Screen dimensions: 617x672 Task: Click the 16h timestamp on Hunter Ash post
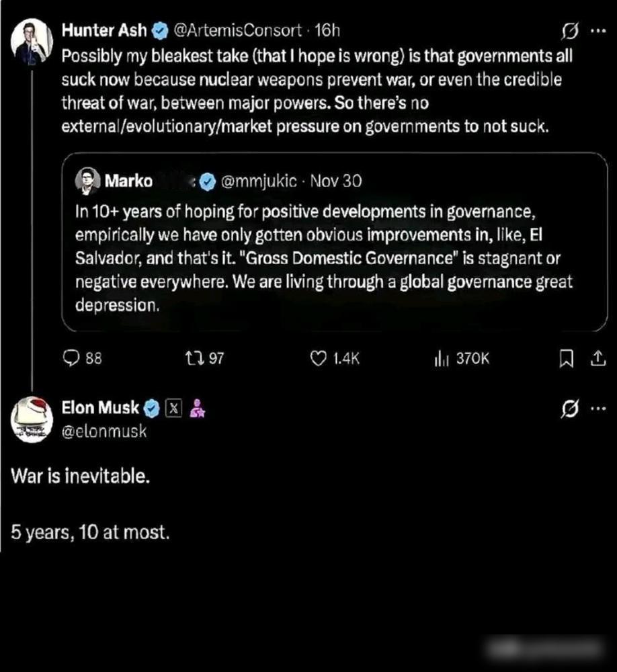(328, 30)
